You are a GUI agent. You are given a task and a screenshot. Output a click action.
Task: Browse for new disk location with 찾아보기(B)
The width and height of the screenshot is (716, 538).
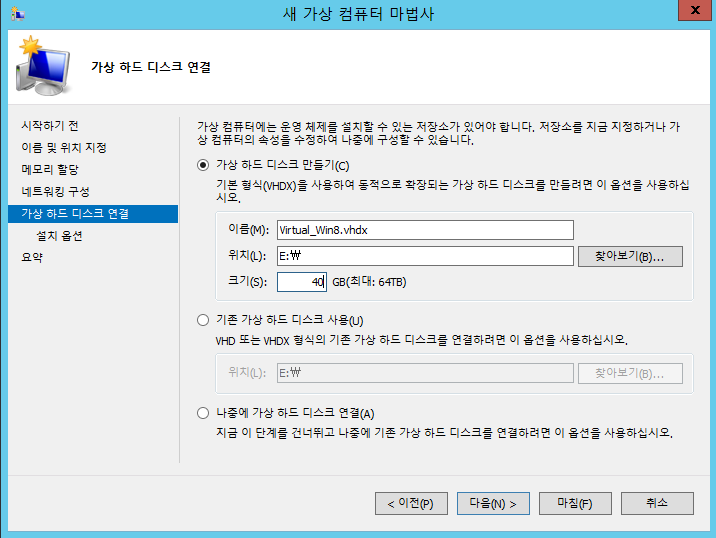(630, 256)
